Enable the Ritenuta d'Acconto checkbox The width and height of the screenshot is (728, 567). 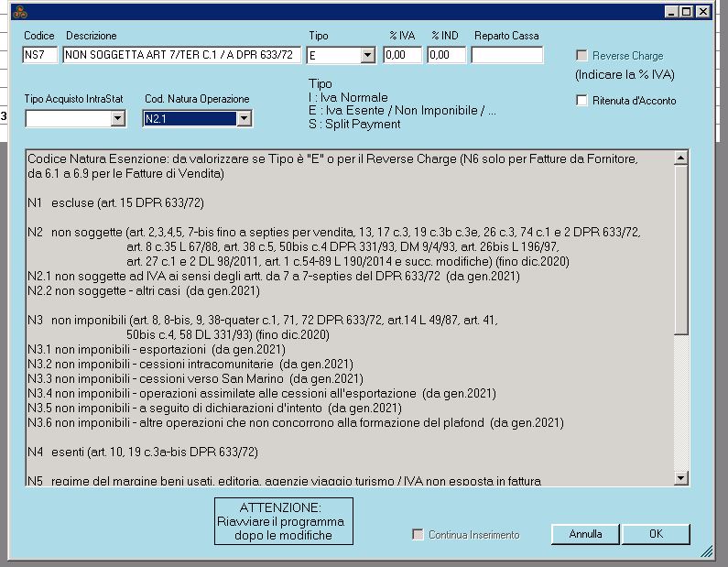click(582, 101)
